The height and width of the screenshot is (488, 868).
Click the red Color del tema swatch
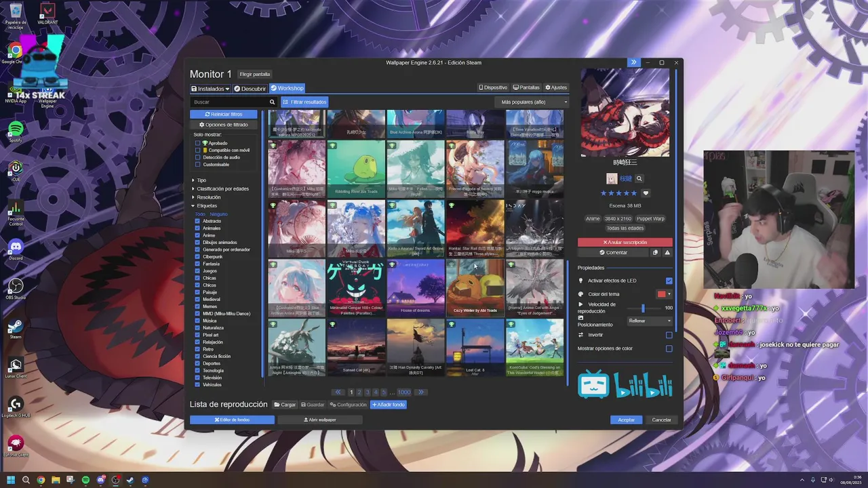(x=661, y=294)
